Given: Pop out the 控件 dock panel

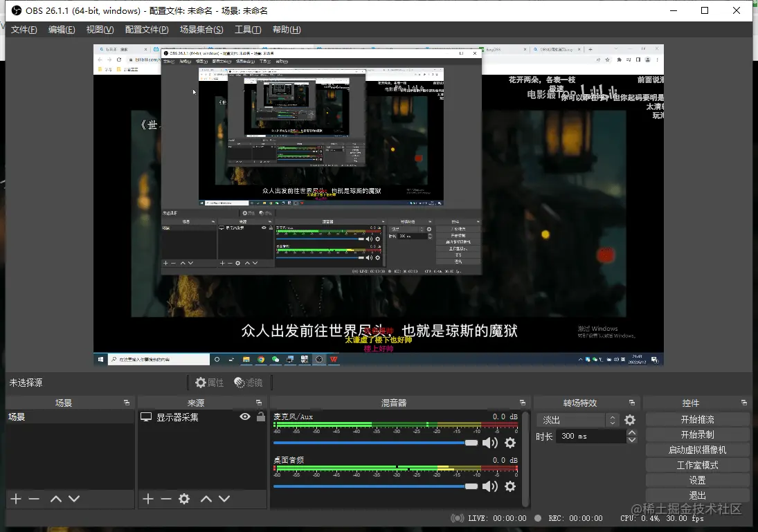Looking at the screenshot, I should click(744, 403).
